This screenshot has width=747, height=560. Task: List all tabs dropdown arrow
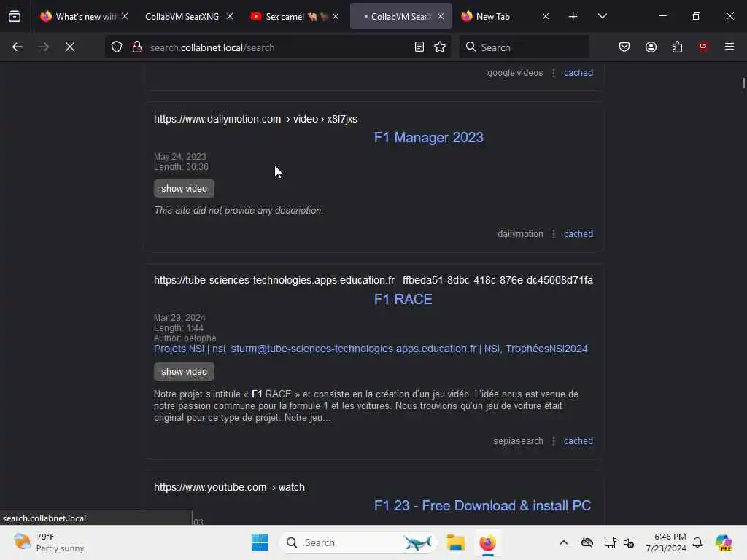(602, 16)
